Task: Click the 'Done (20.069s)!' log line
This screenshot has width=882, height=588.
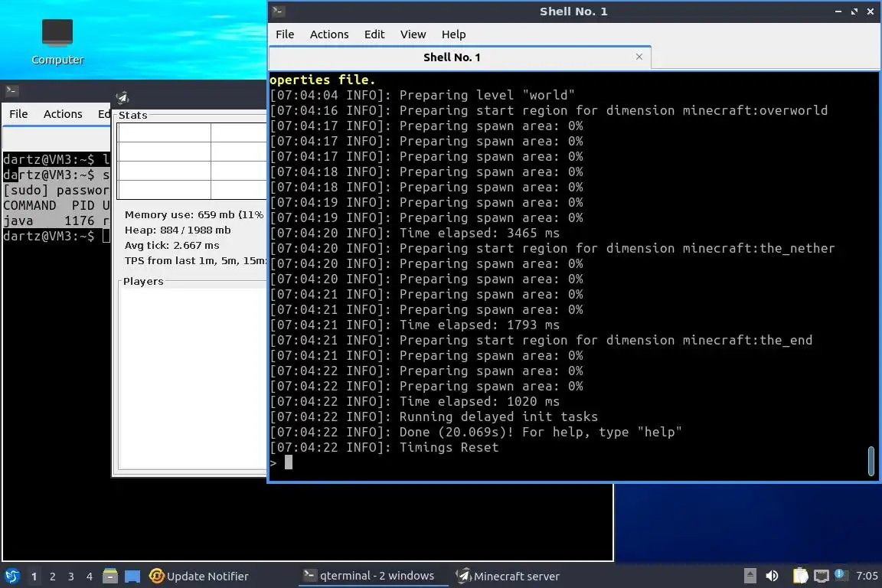Action: tap(476, 432)
